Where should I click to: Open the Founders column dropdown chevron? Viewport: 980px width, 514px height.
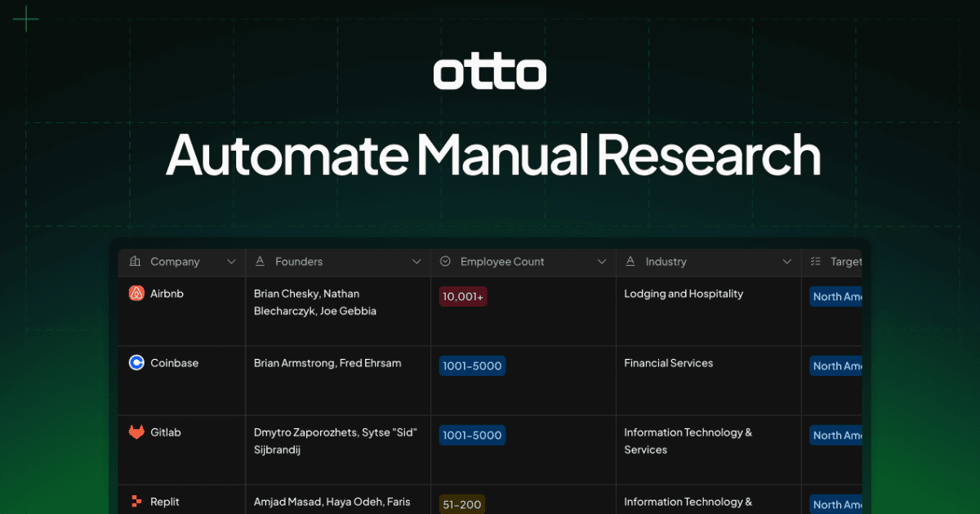(416, 262)
